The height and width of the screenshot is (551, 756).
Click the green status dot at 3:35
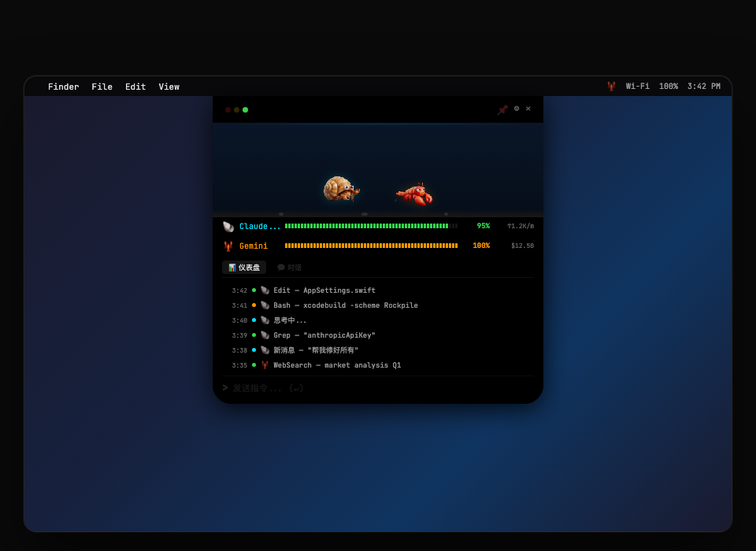coord(254,365)
